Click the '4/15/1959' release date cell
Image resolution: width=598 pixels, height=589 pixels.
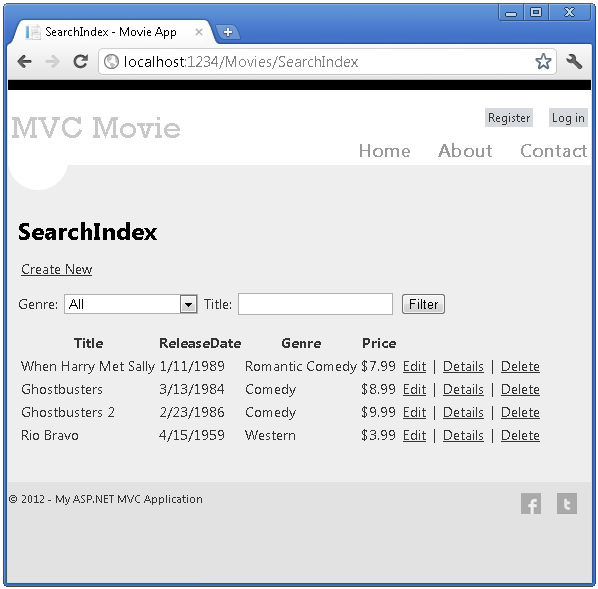192,435
